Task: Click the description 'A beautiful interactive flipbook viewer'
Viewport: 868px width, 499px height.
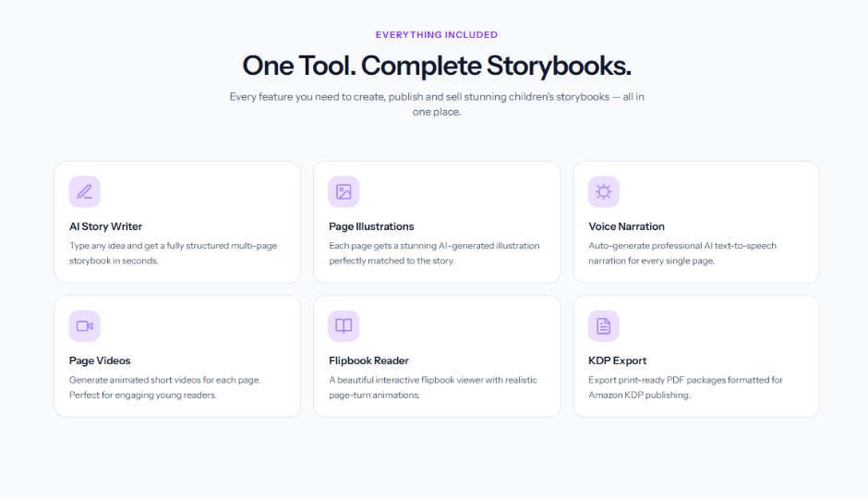Action: [433, 387]
